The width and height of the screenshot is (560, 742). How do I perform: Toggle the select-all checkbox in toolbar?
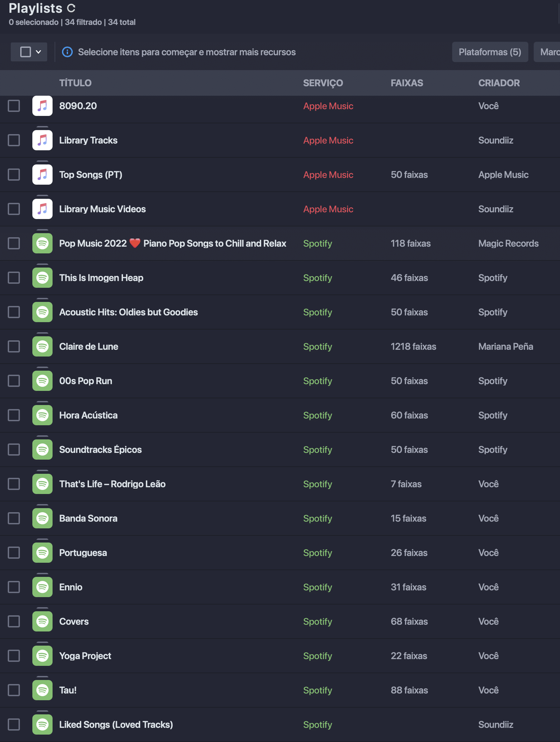tap(26, 52)
